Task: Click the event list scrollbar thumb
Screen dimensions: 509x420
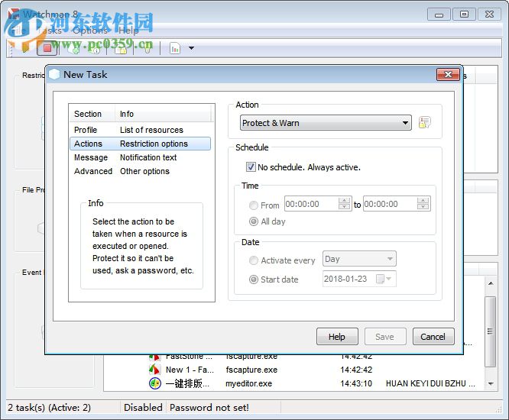Action: (490, 331)
